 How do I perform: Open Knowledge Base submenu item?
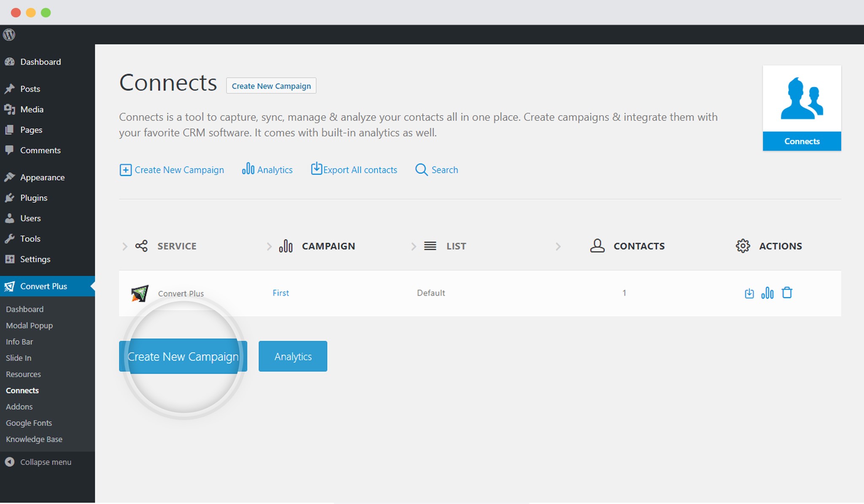click(x=34, y=439)
